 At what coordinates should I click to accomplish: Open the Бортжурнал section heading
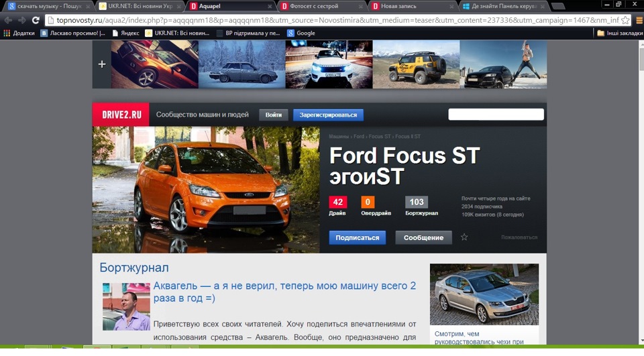134,268
